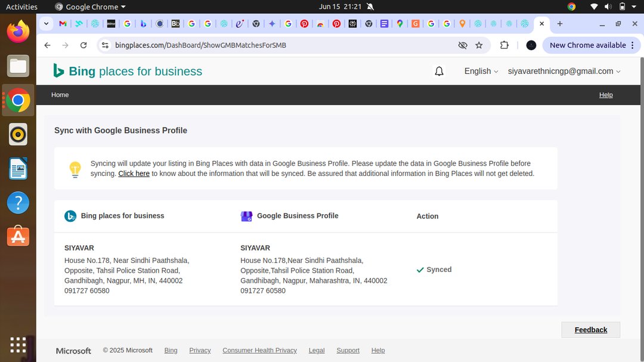The height and width of the screenshot is (362, 644).
Task: Click the browser back arrow
Action: click(x=47, y=45)
